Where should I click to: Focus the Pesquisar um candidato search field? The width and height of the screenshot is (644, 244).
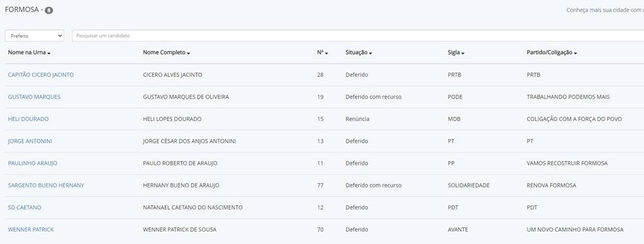click(357, 36)
